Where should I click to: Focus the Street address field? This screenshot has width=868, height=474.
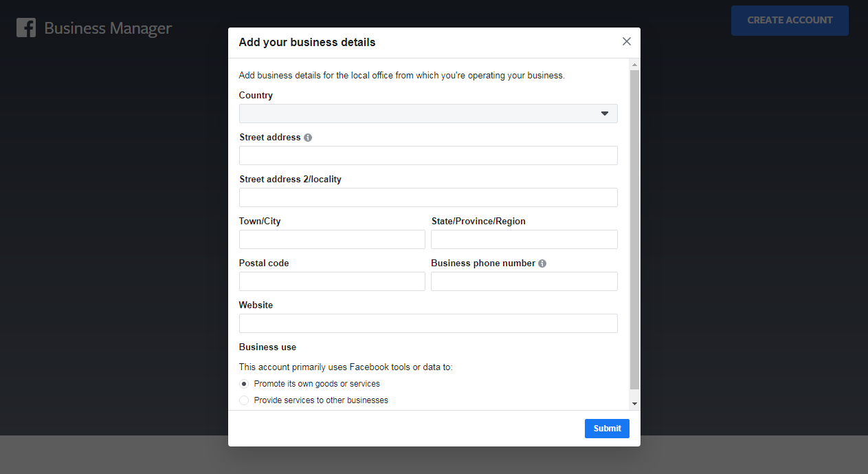click(x=427, y=155)
